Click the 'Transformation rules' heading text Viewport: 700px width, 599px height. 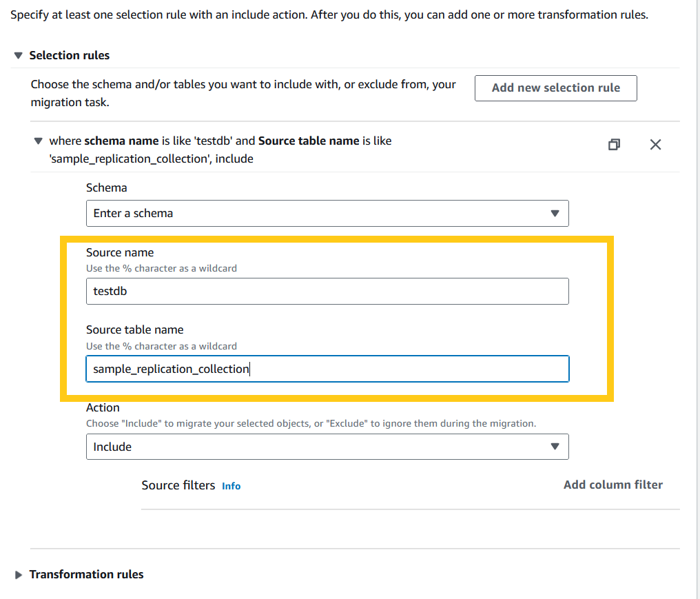pos(86,574)
